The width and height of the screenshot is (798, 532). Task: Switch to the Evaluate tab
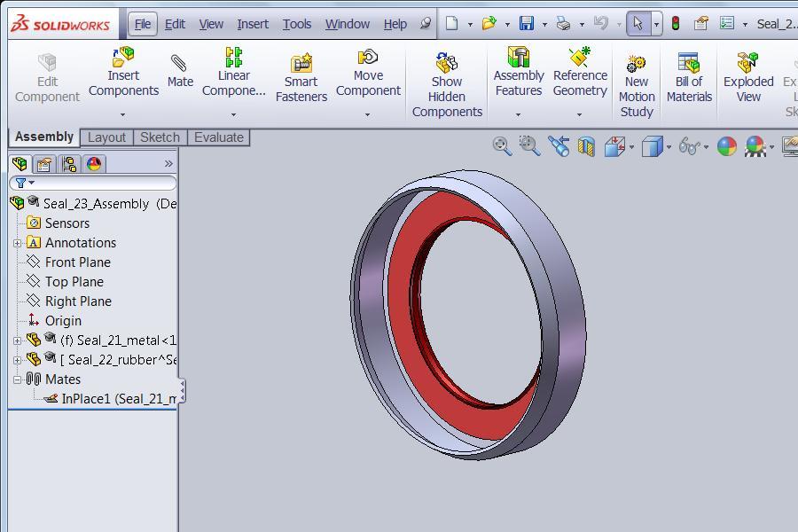(x=218, y=137)
